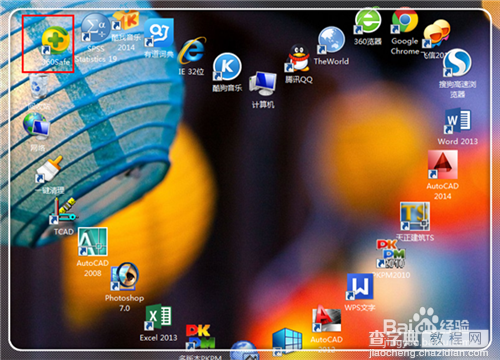The width and height of the screenshot is (500, 360).
Task: Click the PKPM2010 shortcut icon
Action: pyautogui.click(x=391, y=254)
